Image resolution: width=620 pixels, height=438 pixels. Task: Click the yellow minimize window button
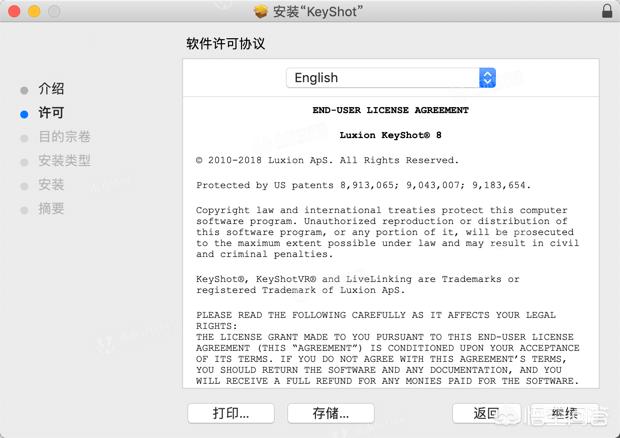point(34,11)
